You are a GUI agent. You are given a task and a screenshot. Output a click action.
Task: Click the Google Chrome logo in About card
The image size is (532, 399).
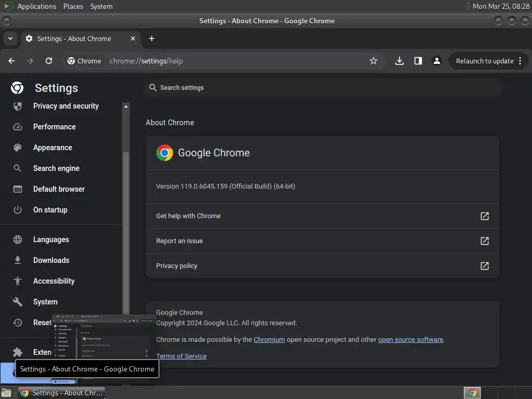click(165, 153)
